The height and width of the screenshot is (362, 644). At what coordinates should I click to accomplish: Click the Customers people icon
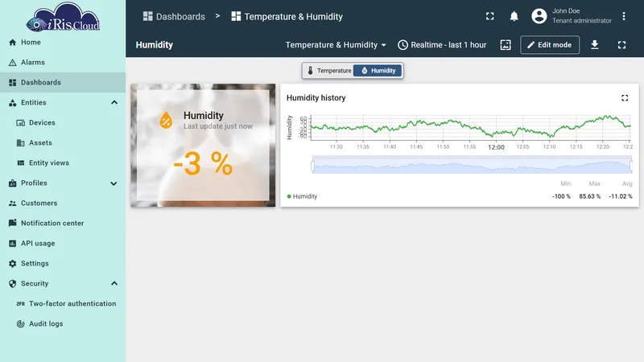[x=12, y=204]
